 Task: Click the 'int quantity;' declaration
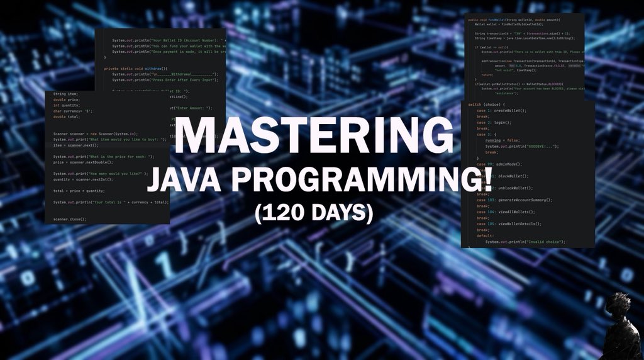(66, 105)
